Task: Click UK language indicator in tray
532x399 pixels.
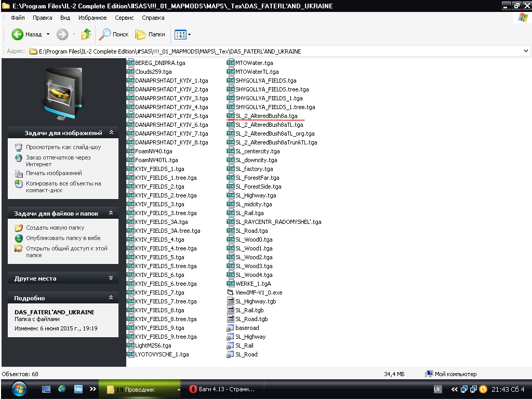Action: (437, 389)
